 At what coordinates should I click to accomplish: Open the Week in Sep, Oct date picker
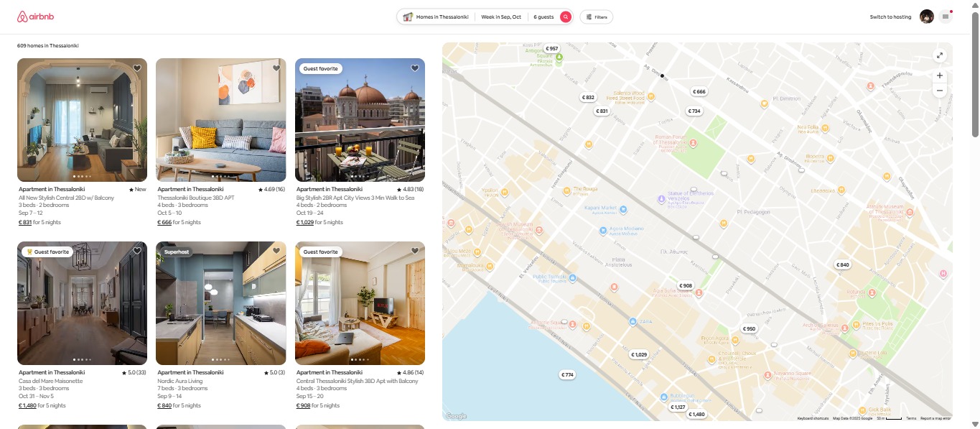501,17
